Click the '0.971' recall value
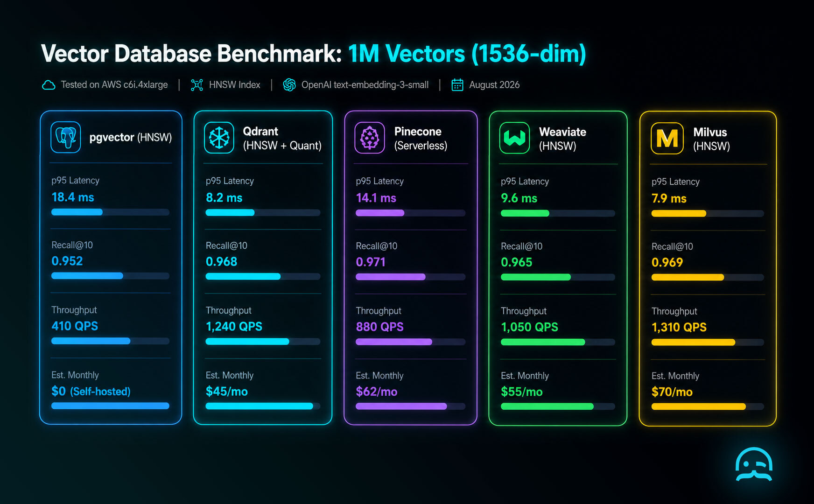814x504 pixels. 371,262
